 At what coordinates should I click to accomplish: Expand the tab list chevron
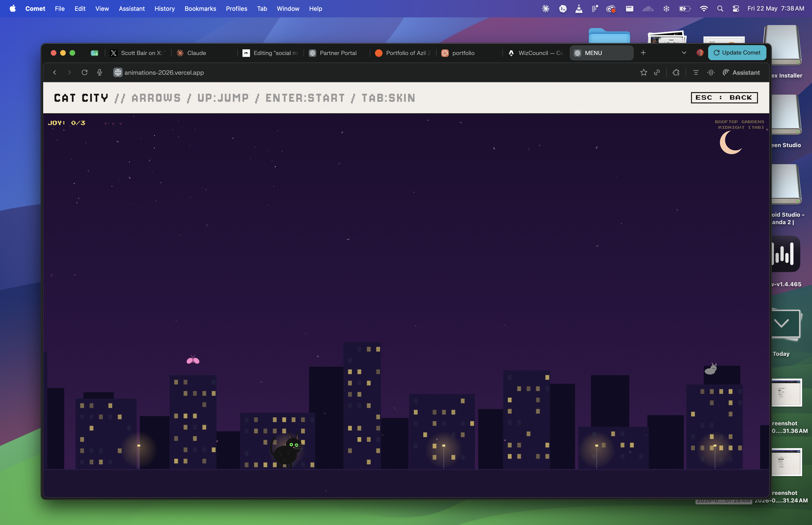[684, 53]
